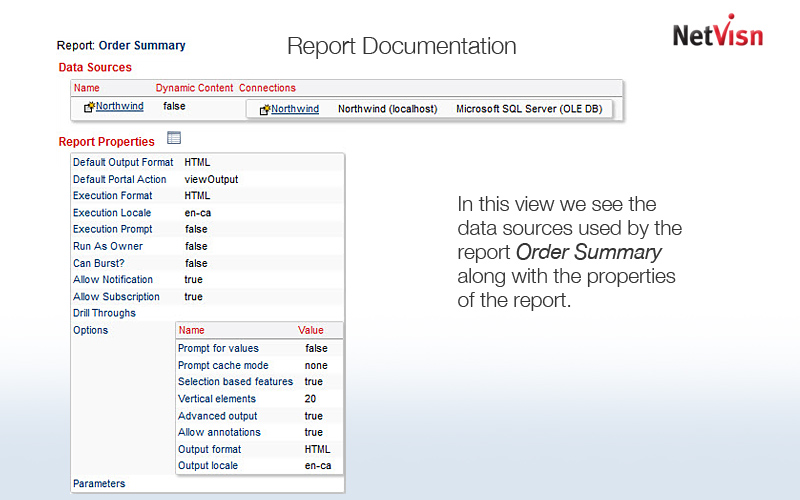Click the Value header in Options table
The width and height of the screenshot is (800, 500).
[311, 330]
